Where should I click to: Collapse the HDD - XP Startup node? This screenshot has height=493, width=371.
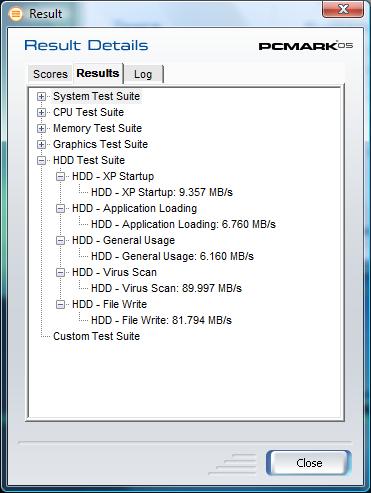point(60,176)
